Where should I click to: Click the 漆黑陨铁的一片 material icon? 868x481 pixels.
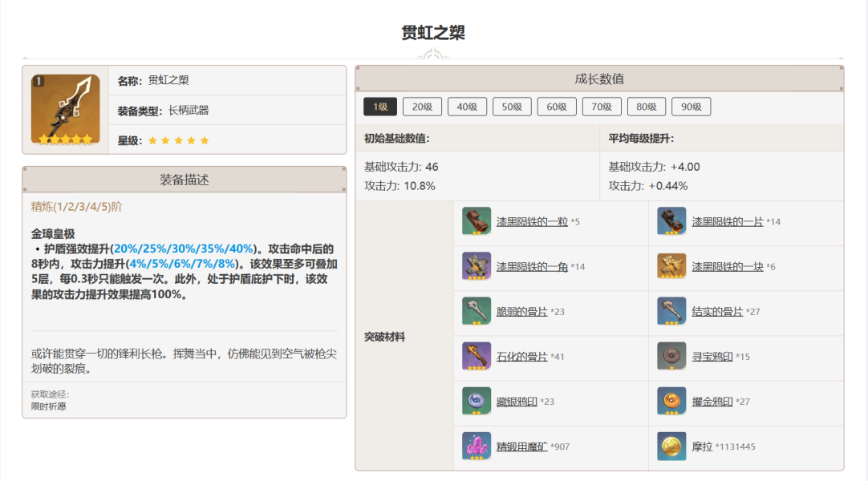[x=671, y=221]
